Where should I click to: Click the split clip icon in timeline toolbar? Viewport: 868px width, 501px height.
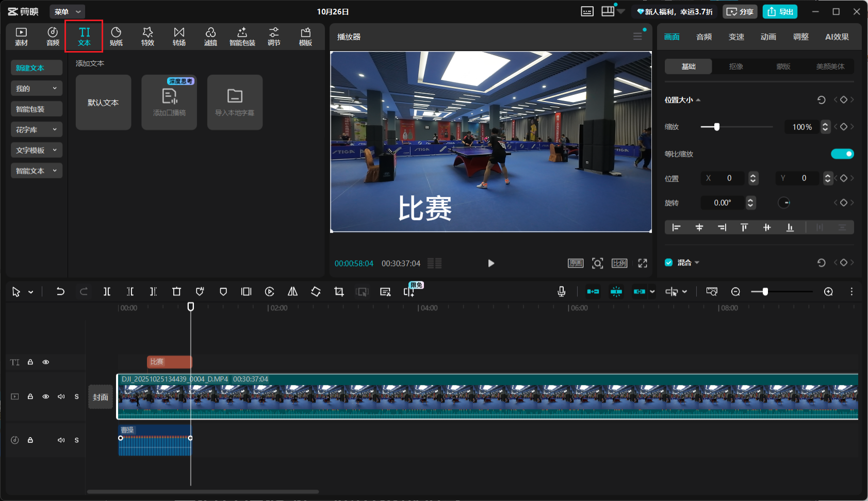pyautogui.click(x=107, y=292)
